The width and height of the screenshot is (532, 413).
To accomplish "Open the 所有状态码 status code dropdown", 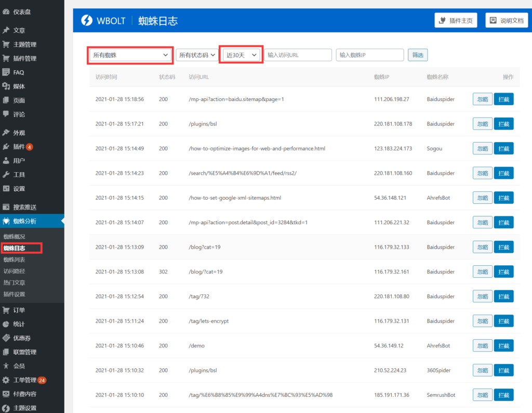I will [x=197, y=55].
